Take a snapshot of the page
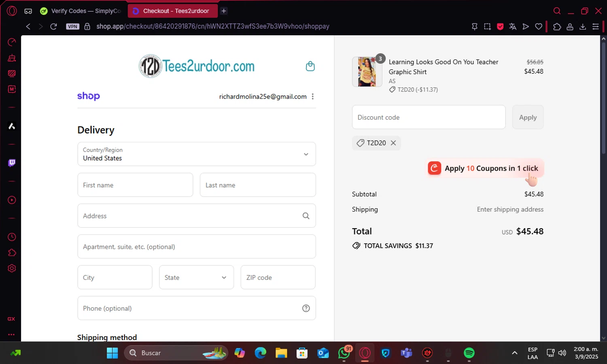The height and width of the screenshot is (364, 607). pyautogui.click(x=487, y=26)
